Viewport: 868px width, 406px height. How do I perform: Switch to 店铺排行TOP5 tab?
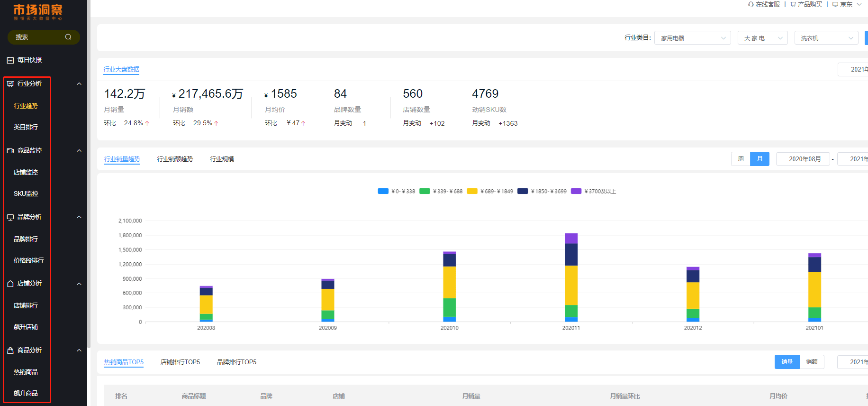coord(180,362)
